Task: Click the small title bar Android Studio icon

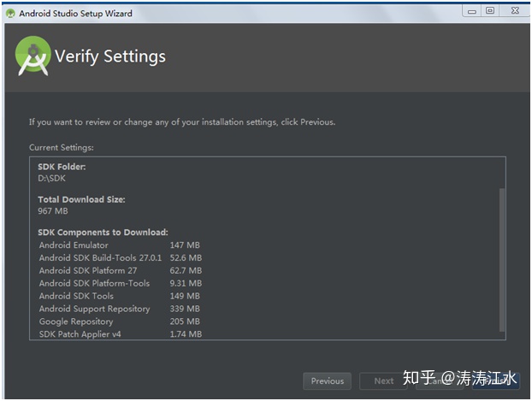Action: 10,14
